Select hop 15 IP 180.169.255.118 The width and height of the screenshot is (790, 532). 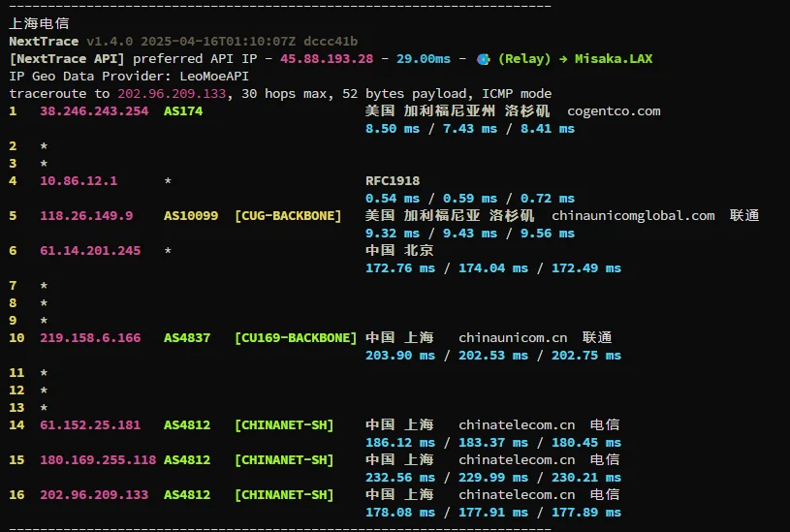click(98, 460)
